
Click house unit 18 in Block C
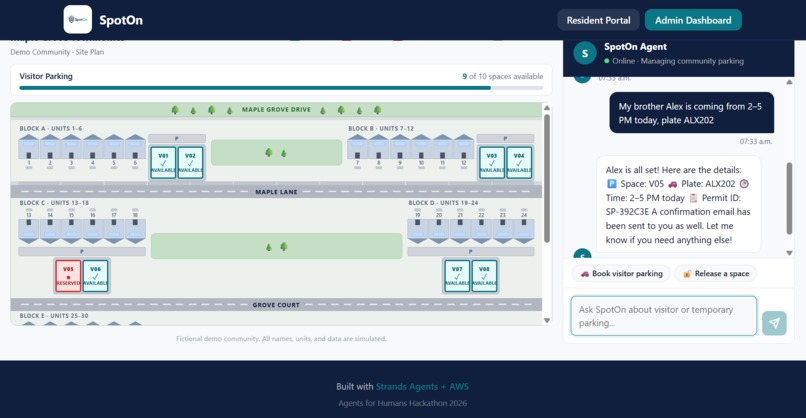click(135, 230)
